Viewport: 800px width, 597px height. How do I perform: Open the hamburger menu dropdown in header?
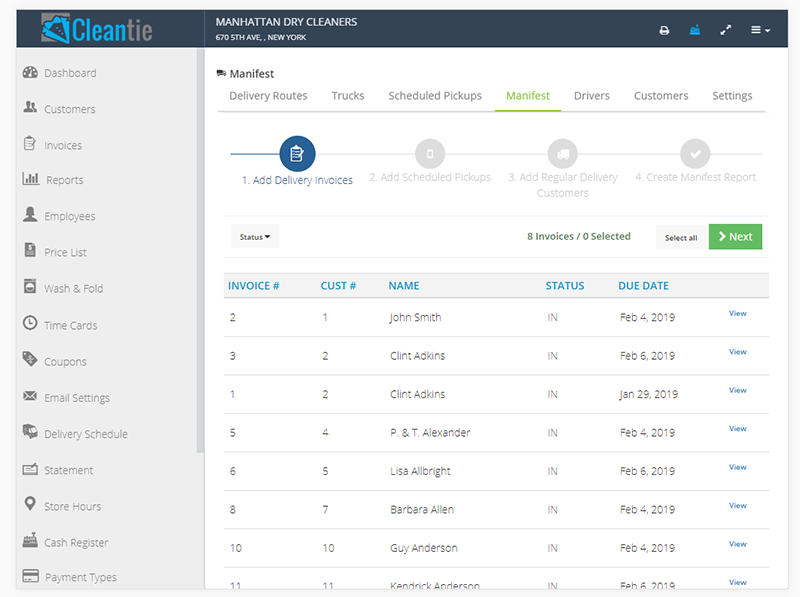(760, 30)
